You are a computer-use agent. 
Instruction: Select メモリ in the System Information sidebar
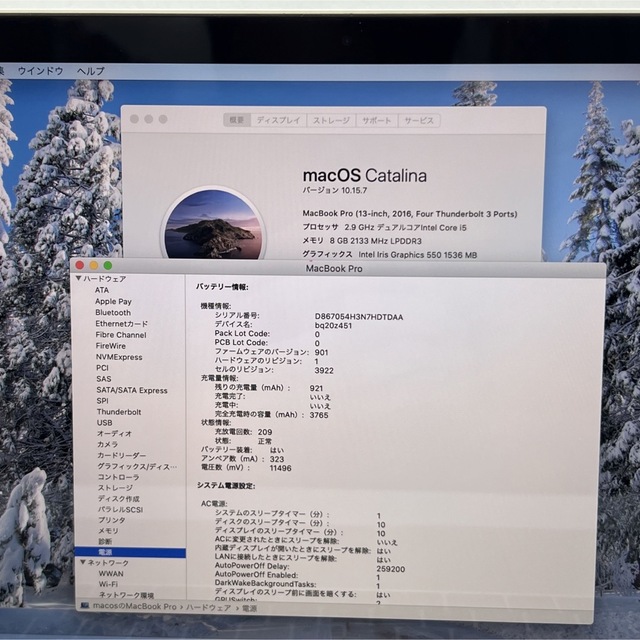tap(108, 531)
